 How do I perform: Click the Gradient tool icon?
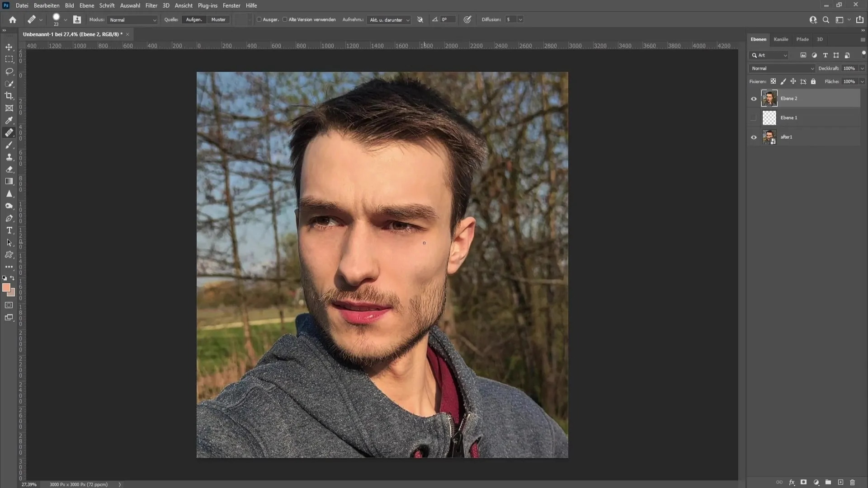pyautogui.click(x=9, y=182)
